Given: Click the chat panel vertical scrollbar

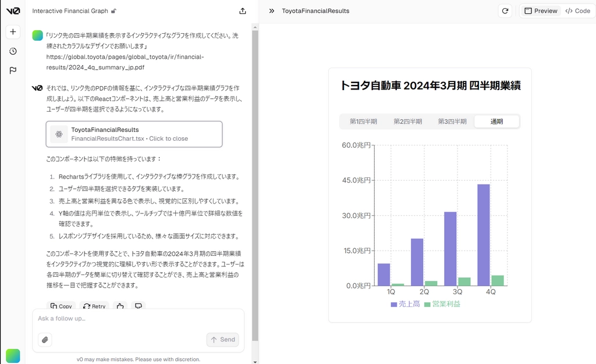Looking at the screenshot, I should (255, 186).
